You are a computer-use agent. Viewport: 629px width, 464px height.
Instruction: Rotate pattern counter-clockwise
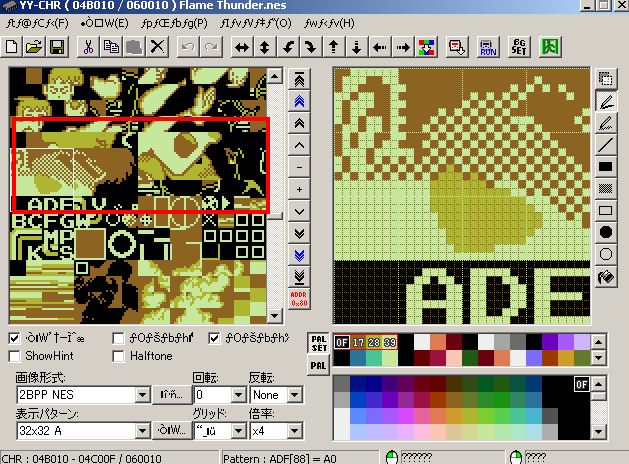point(288,47)
